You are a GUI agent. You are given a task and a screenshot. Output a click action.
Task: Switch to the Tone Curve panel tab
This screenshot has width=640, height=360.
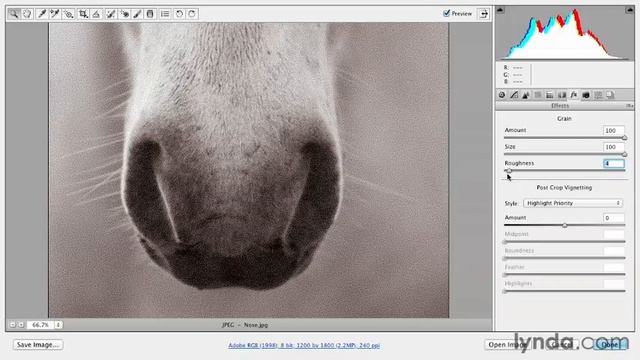514,95
